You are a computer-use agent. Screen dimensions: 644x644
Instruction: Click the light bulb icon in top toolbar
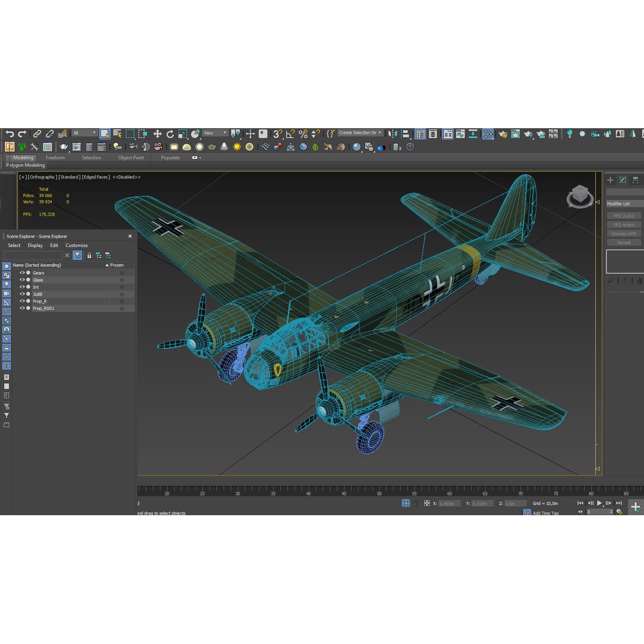(569, 134)
